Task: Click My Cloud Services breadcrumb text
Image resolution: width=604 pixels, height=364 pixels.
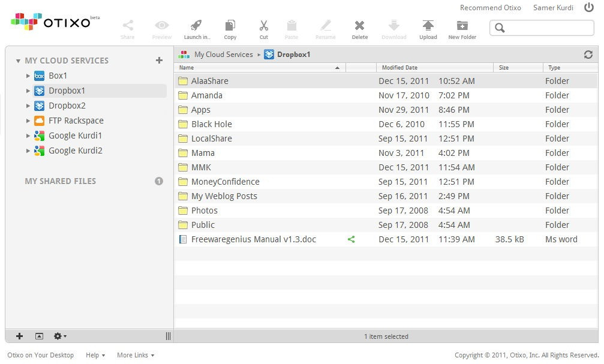Action: point(223,55)
